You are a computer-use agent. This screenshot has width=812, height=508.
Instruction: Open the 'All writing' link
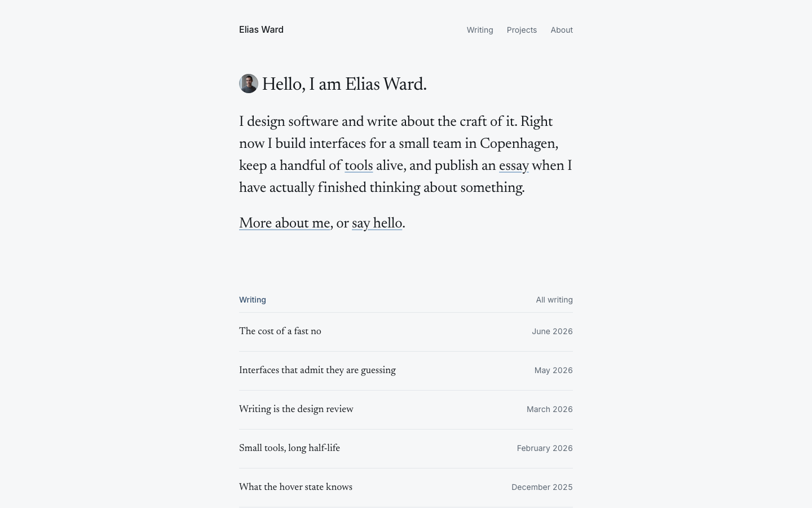(x=554, y=300)
